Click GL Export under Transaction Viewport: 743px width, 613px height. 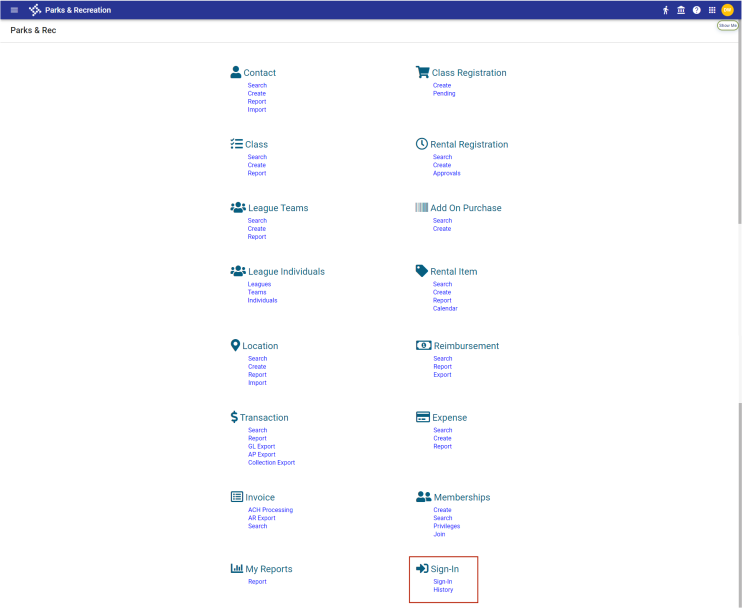261,447
